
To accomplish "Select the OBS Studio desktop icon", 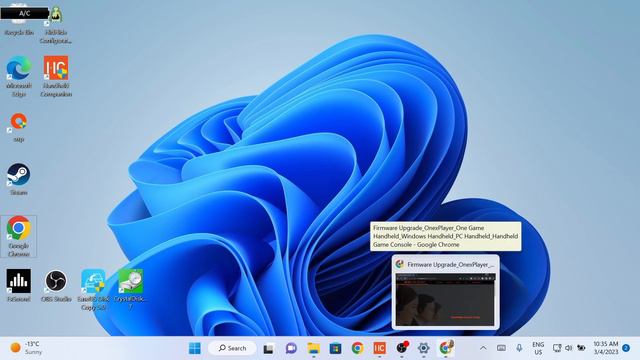I will point(56,285).
